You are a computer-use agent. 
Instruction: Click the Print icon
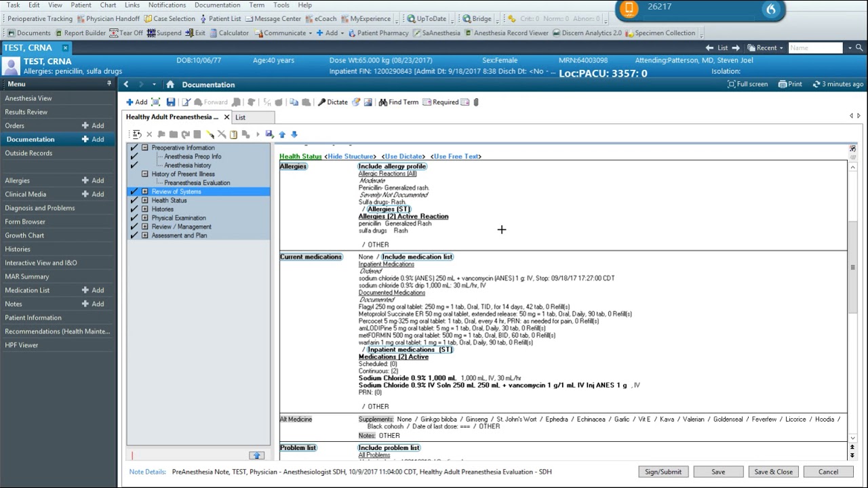pyautogui.click(x=790, y=84)
